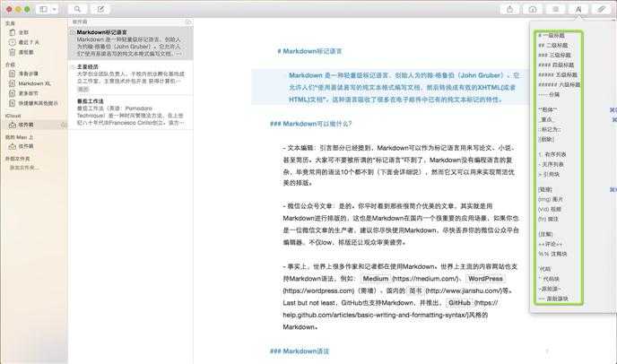Open the attachments paperclip icon
The height and width of the screenshot is (364, 617).
click(x=601, y=9)
